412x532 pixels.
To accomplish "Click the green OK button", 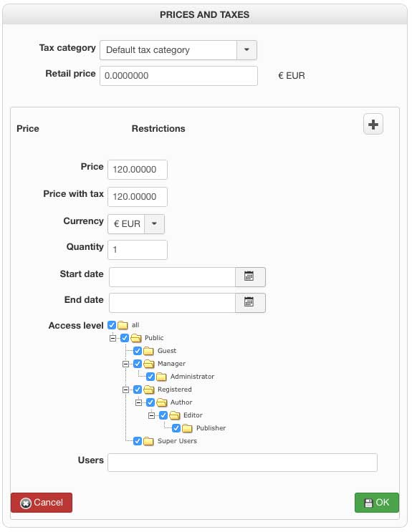I will click(377, 503).
